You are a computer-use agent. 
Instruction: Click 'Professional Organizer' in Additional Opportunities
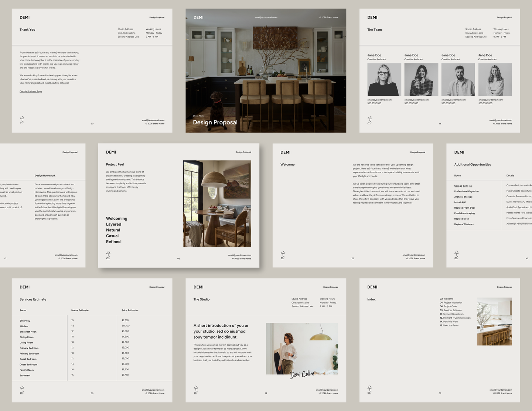click(x=467, y=191)
